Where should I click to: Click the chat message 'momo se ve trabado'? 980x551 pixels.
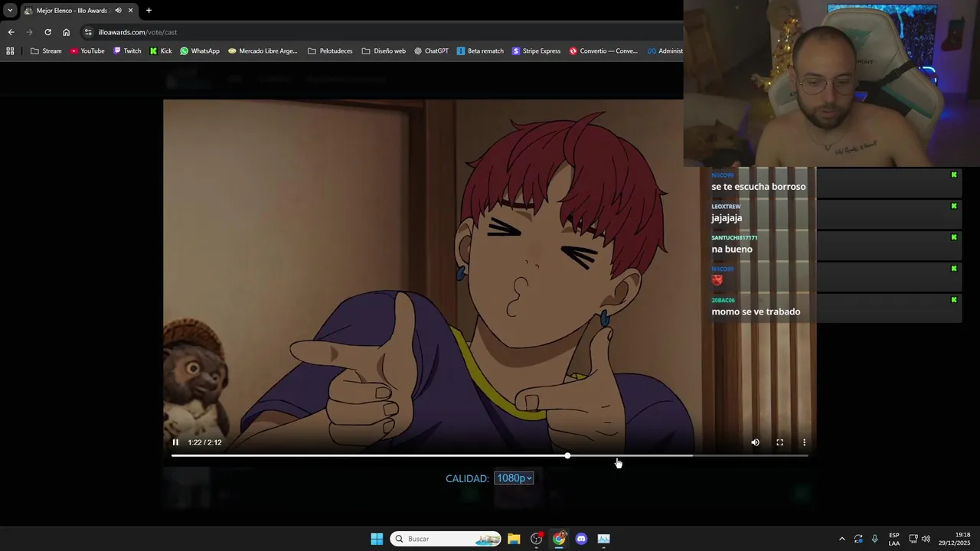pos(756,311)
